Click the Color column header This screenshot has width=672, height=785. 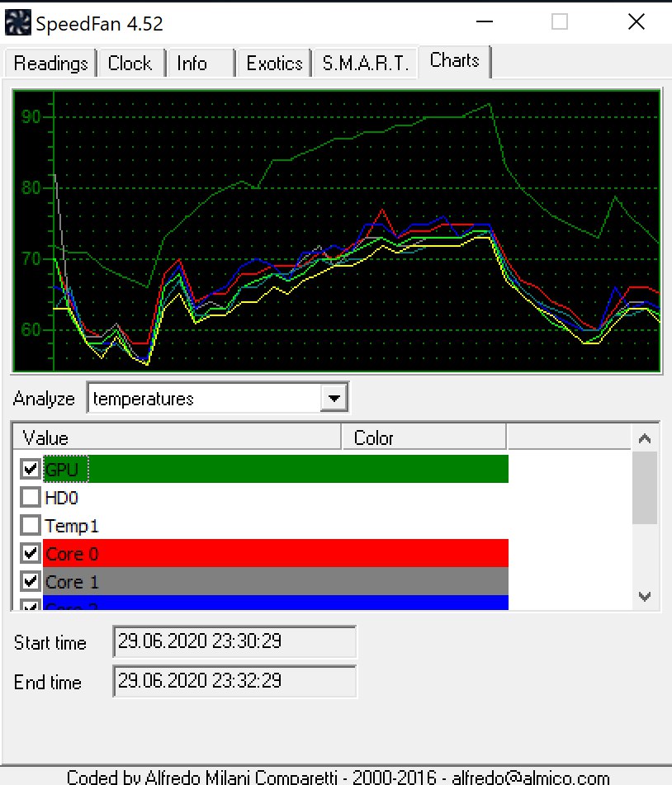coord(424,437)
